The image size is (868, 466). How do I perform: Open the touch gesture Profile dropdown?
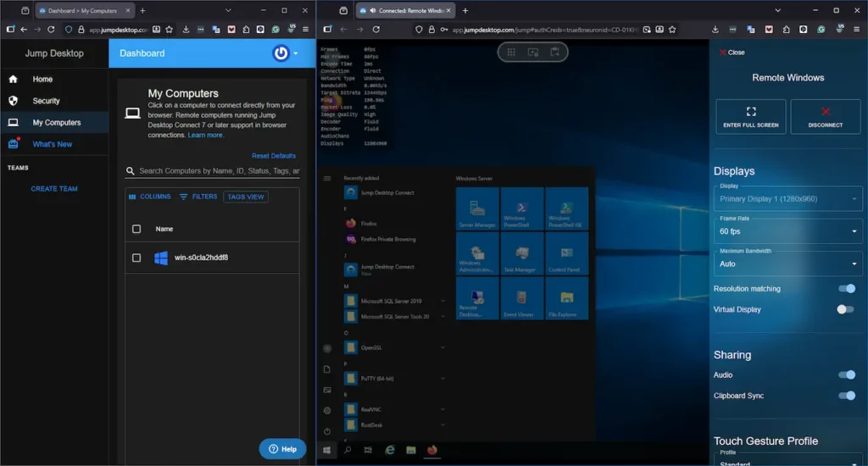[x=787, y=461]
